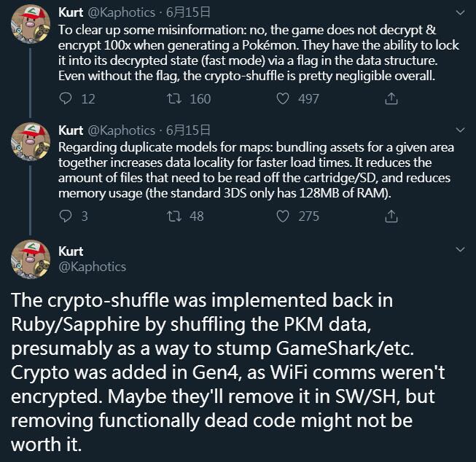Open options chevron on the main tweet
Viewport: 476px width, 462px height.
pos(459,249)
